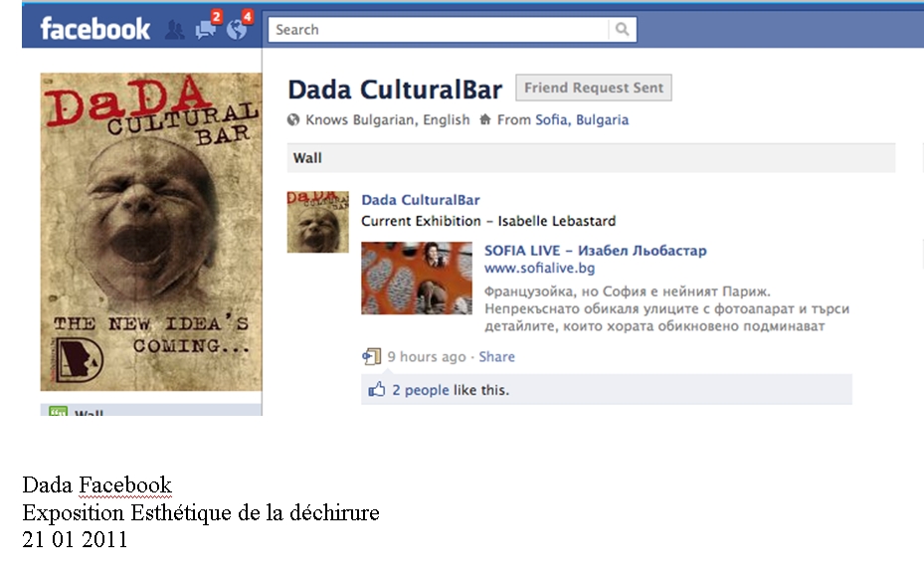Open the friend requests icon
Viewport: 924px width, 580px height.
174,30
